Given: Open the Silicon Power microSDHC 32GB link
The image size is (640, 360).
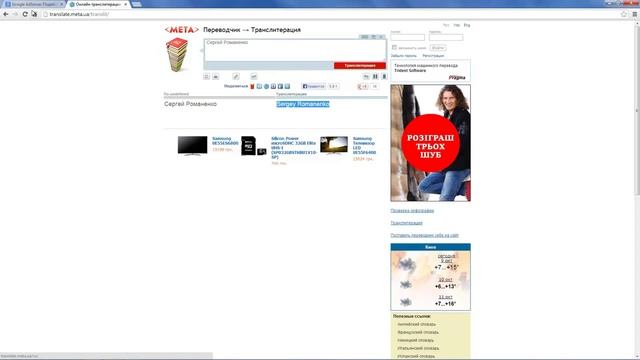Looking at the screenshot, I should click(293, 148).
